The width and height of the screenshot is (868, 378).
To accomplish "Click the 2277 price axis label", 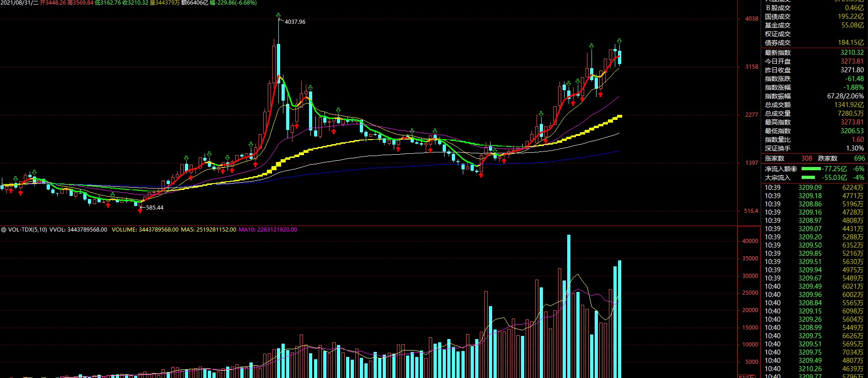I will click(752, 115).
